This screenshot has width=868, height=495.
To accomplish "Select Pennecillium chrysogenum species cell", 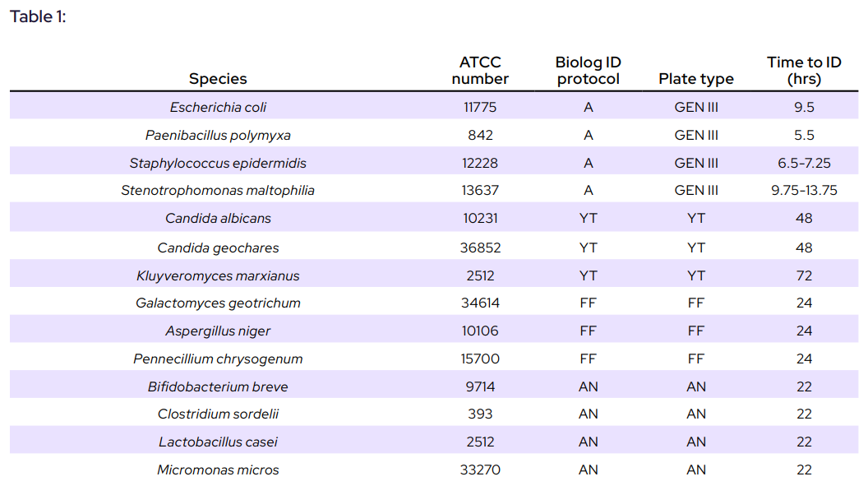I will pyautogui.click(x=218, y=359).
